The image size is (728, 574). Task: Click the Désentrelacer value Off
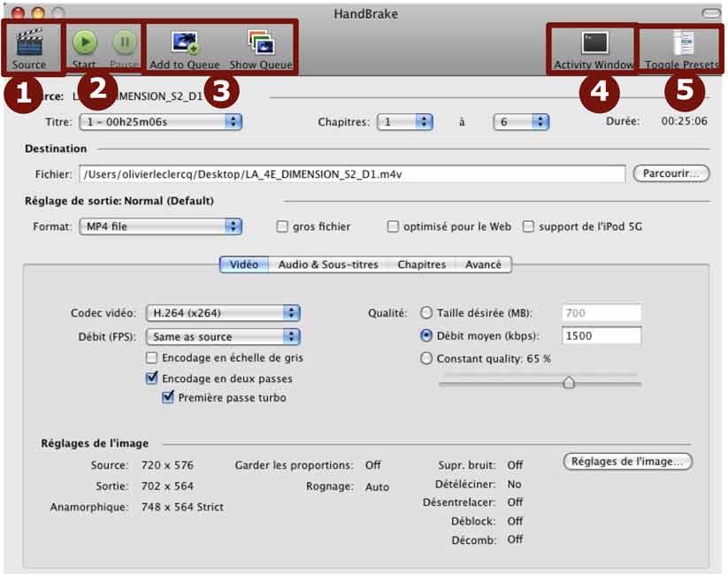515,502
